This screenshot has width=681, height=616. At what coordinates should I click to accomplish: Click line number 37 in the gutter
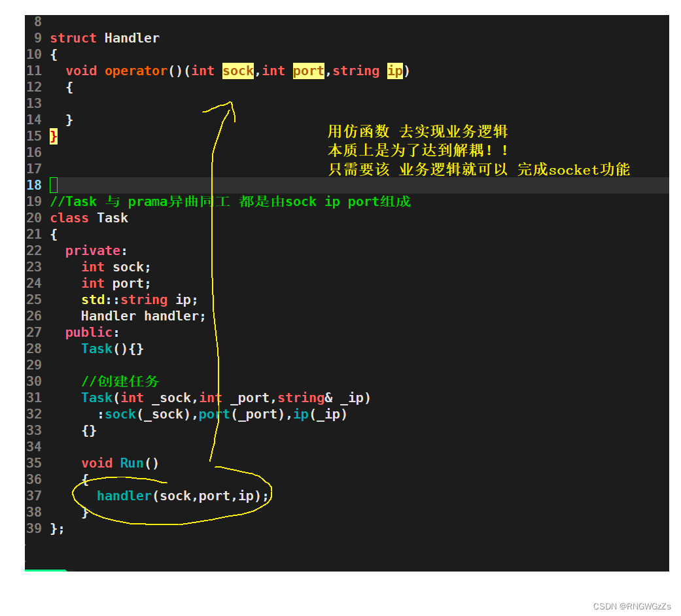pyautogui.click(x=34, y=496)
